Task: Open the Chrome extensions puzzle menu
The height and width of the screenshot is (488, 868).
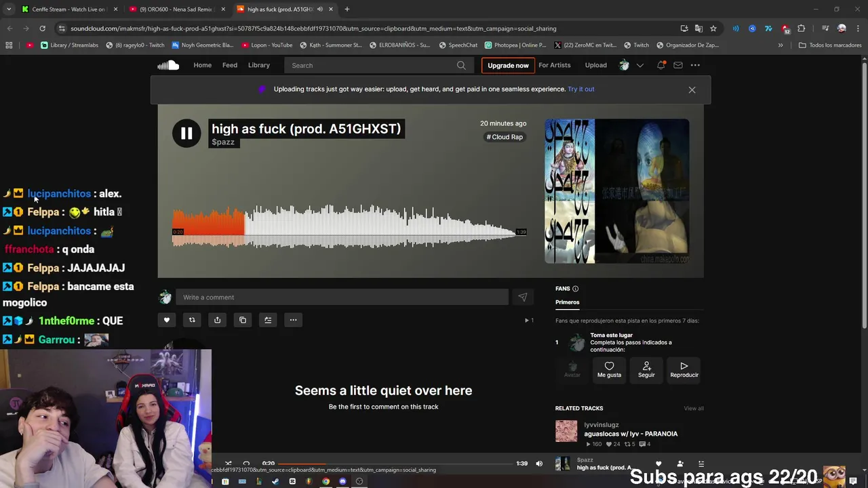Action: coord(802,28)
